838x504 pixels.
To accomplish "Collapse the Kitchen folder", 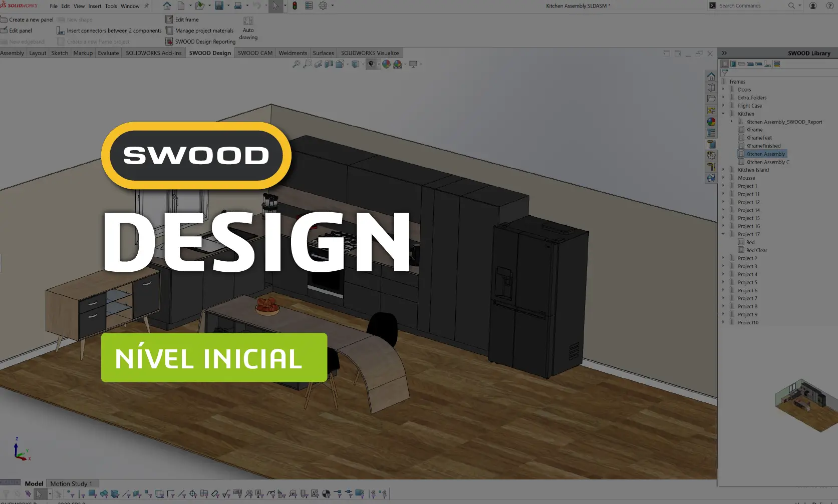I will pos(723,114).
